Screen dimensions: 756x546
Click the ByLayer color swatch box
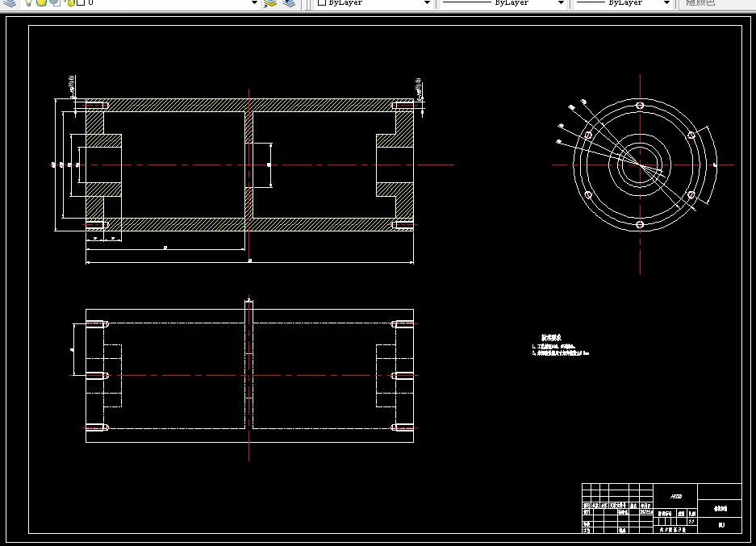(x=322, y=2)
